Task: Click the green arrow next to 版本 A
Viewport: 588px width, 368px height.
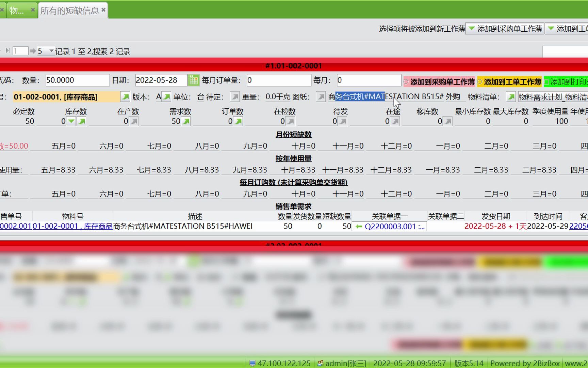Action: click(166, 97)
